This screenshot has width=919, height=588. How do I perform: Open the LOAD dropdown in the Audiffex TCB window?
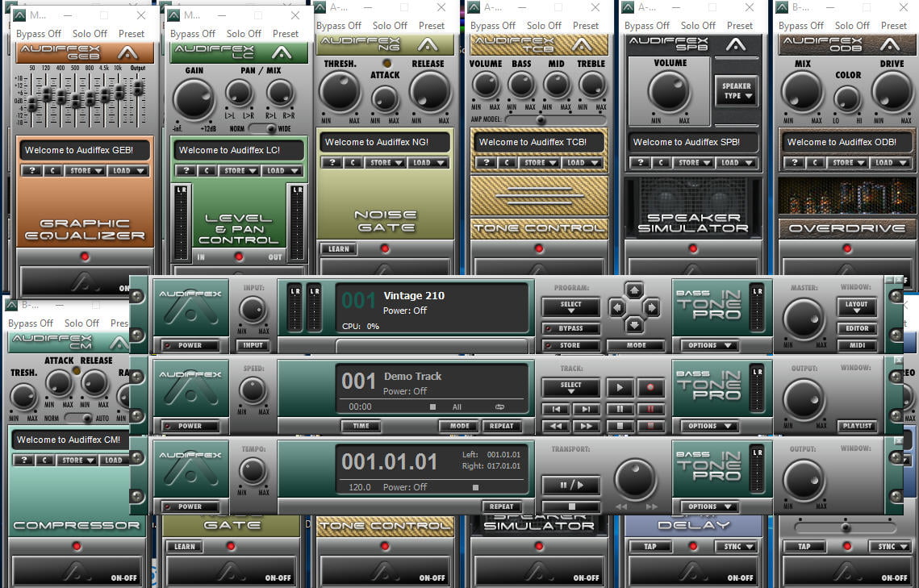point(583,162)
